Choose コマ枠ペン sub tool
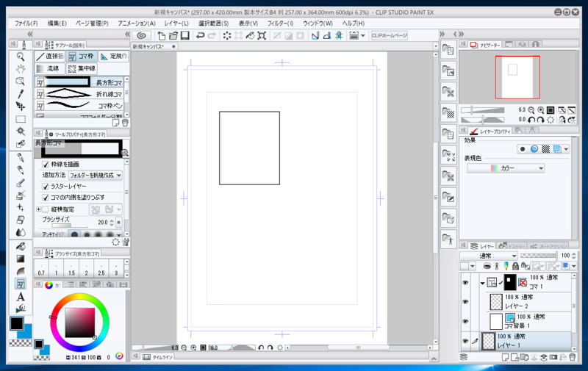Image resolution: width=588 pixels, height=371 pixels. pos(79,105)
